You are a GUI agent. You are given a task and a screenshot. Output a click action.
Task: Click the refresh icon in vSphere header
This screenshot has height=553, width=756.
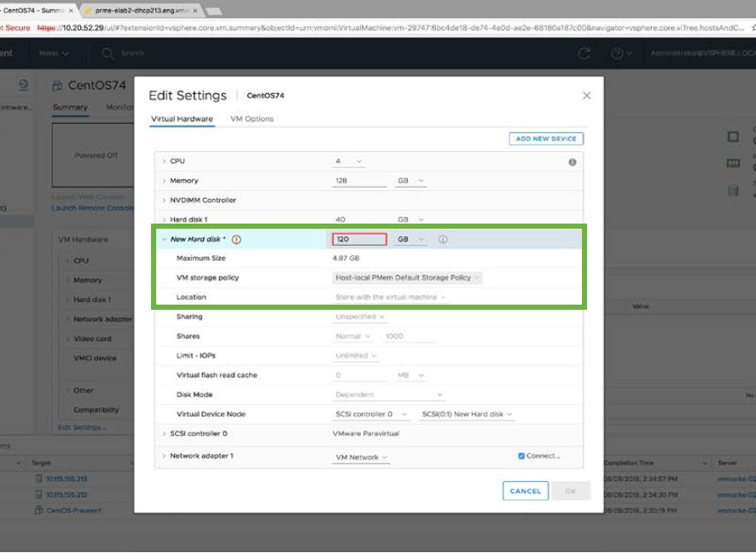(x=584, y=53)
